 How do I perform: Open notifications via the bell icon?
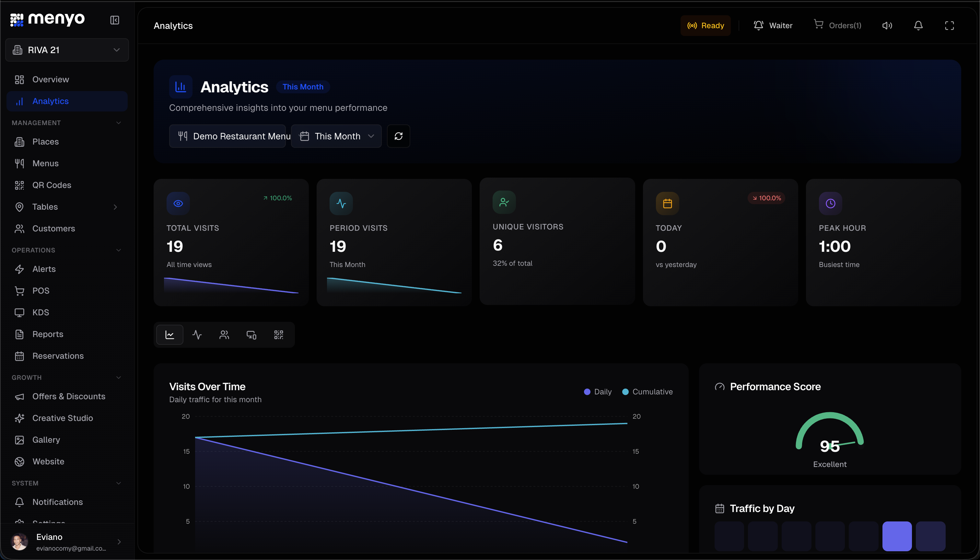(x=918, y=25)
